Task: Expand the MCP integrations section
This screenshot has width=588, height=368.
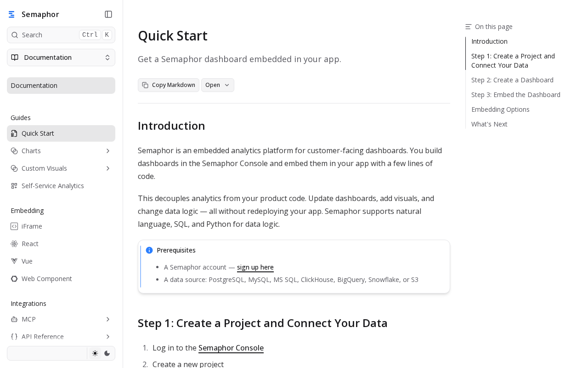Action: 108,319
